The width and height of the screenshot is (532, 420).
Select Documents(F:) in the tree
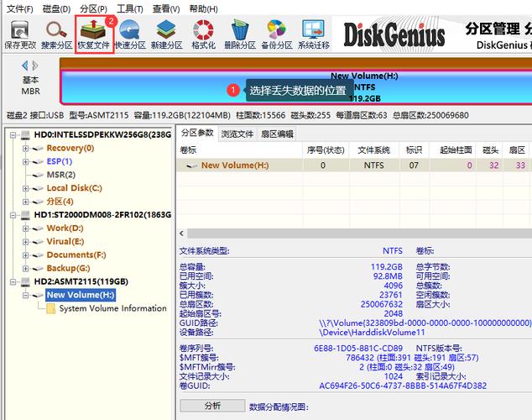(76, 255)
